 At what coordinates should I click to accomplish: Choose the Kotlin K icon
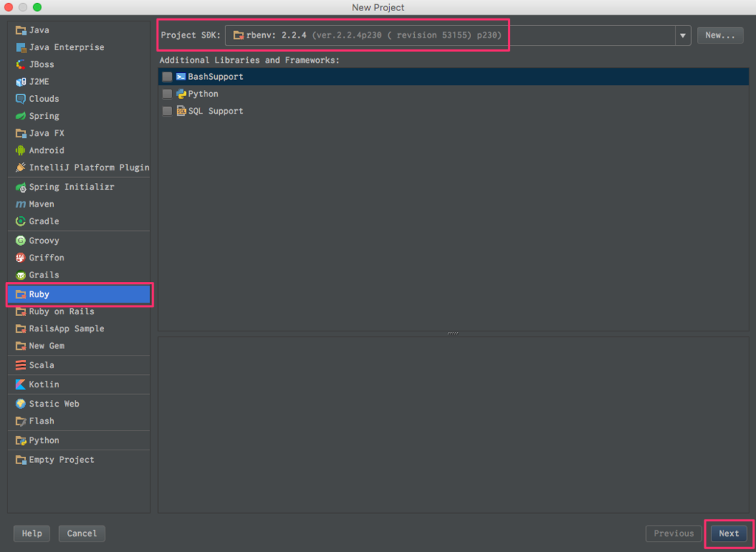21,384
